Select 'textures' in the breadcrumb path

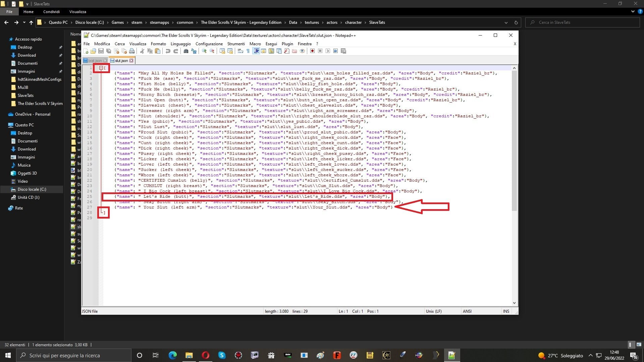[312, 22]
